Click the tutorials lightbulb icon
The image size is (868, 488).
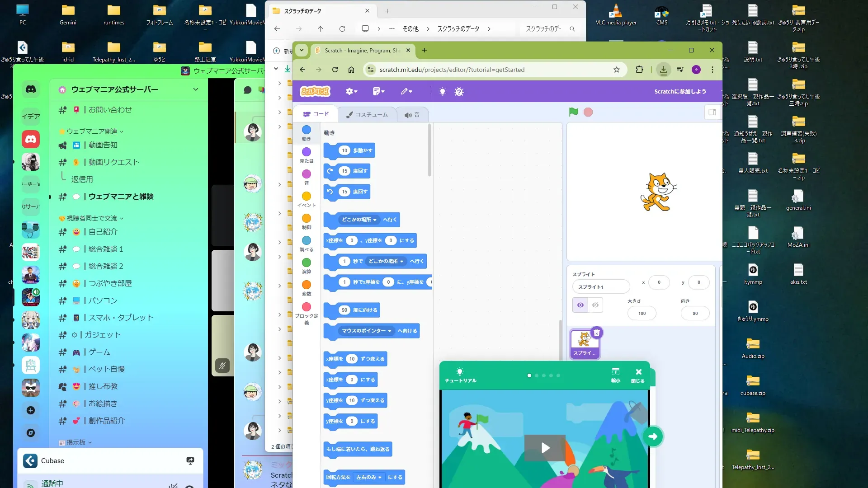442,92
